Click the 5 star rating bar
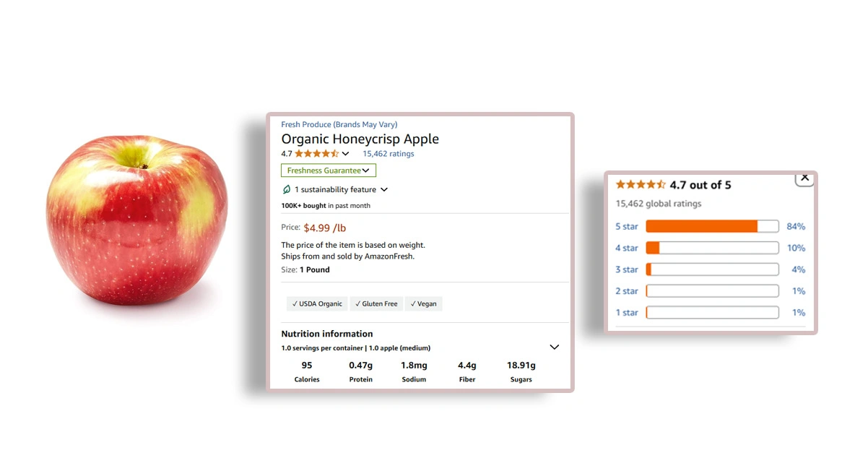The height and width of the screenshot is (458, 868). [712, 227]
